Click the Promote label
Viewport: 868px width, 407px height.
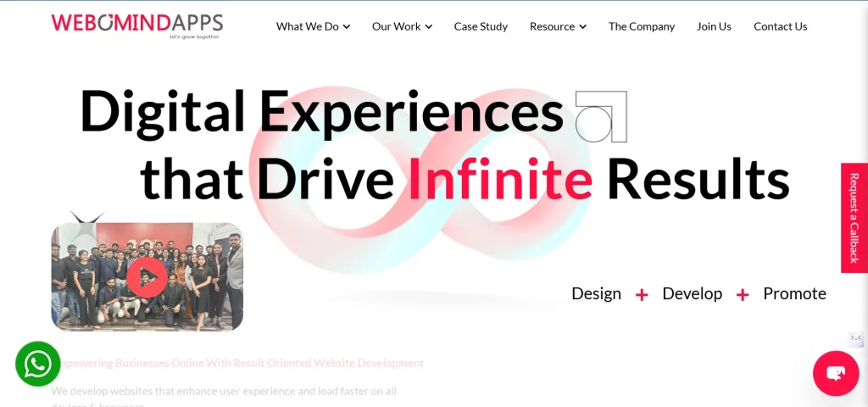[x=794, y=293]
